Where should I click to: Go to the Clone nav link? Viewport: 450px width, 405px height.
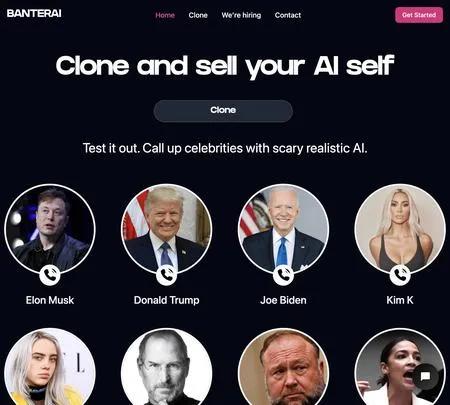pyautogui.click(x=198, y=15)
